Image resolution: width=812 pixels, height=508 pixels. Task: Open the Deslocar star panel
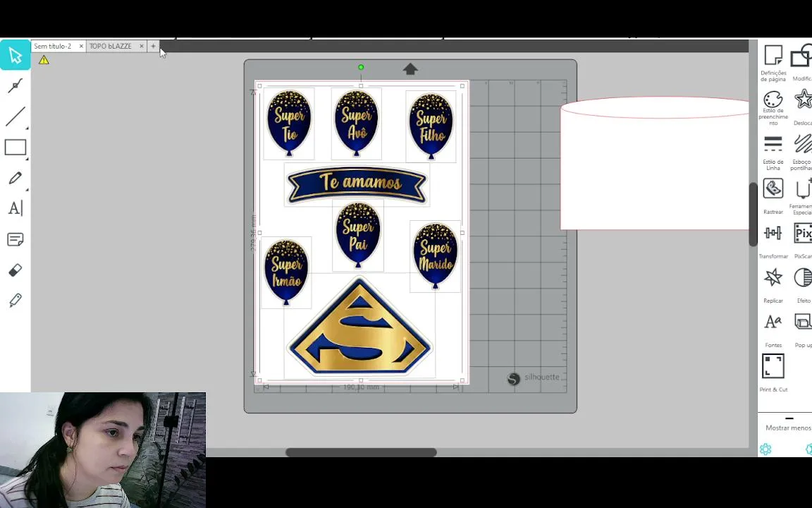(x=802, y=108)
